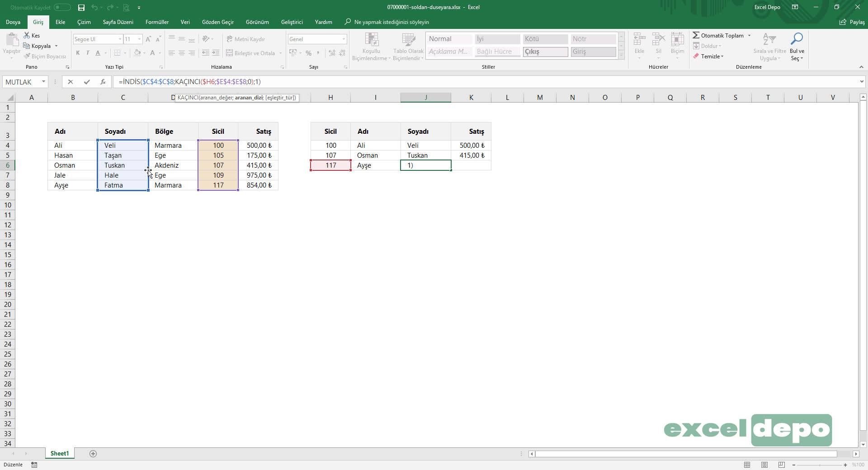Open the Genel number format dropdown
Screen dimensions: 868x470
(344, 39)
